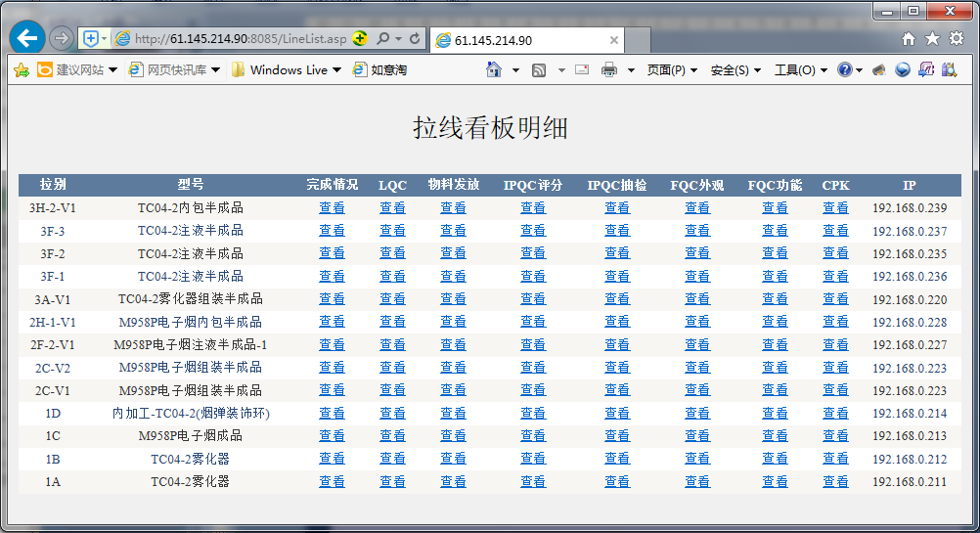
Task: Click the printer icon in the command bar
Action: pos(609,69)
